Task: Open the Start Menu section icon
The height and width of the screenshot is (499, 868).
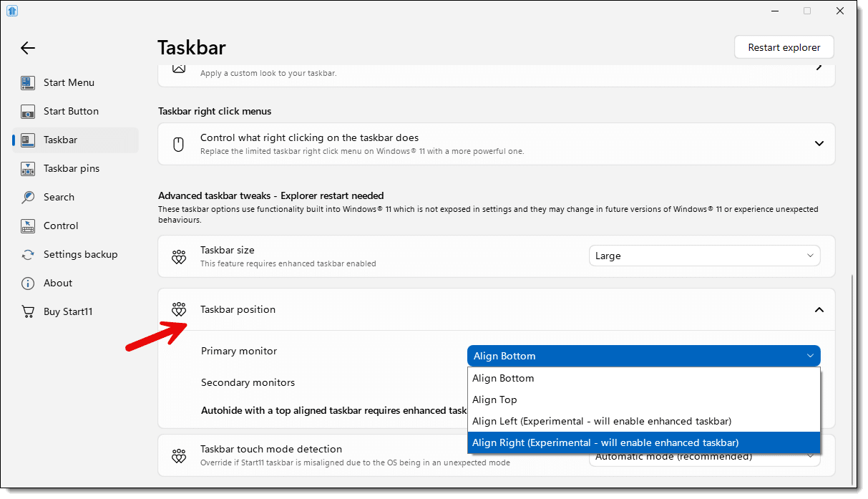Action: pos(28,82)
